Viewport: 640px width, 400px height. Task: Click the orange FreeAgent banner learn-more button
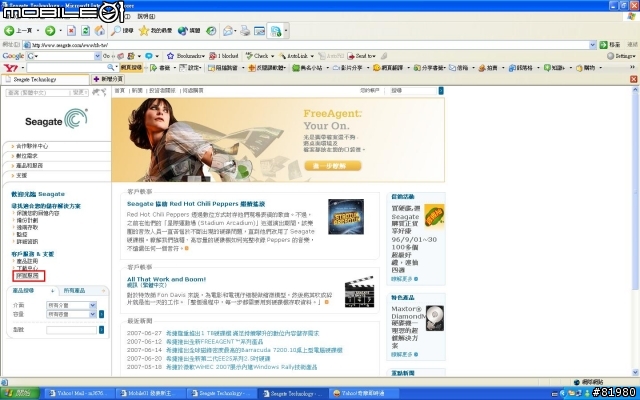tap(333, 166)
